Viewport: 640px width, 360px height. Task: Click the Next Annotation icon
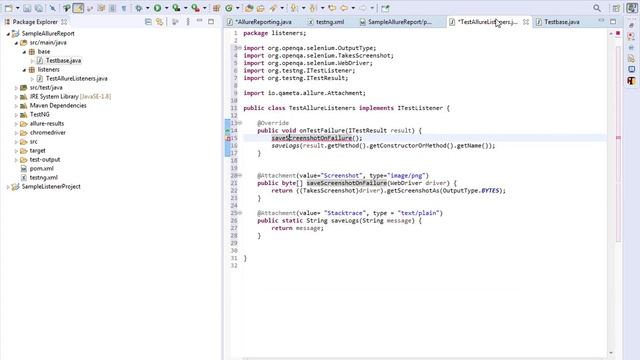(293, 8)
